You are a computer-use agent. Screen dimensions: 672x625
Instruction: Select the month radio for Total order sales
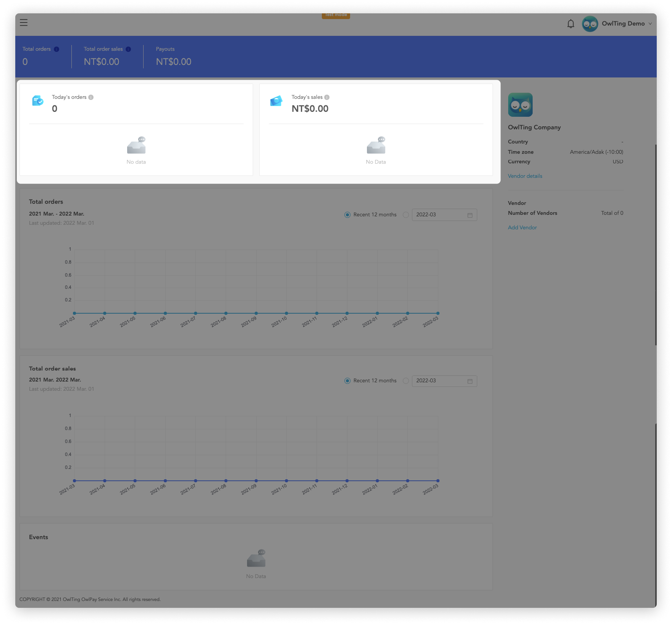click(x=406, y=381)
